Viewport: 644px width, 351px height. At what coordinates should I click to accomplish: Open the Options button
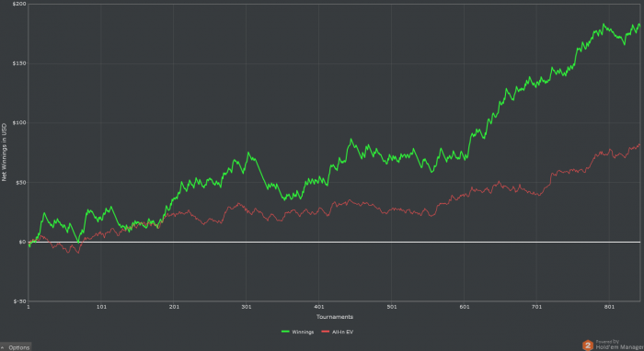pyautogui.click(x=16, y=347)
